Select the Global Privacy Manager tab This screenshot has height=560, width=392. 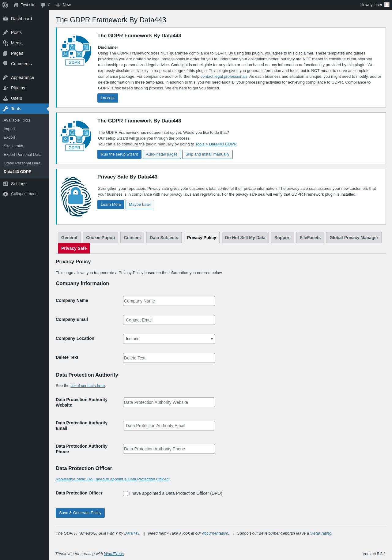354,238
